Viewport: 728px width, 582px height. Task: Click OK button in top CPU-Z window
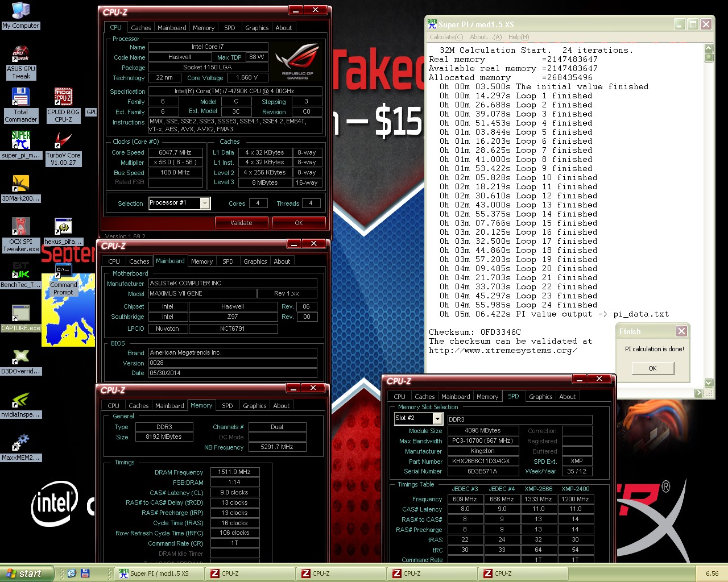299,223
